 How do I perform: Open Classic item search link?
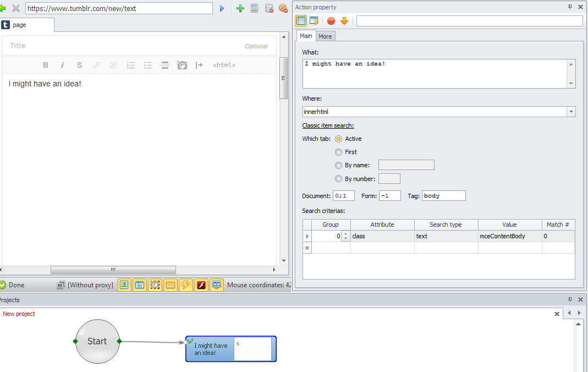328,125
